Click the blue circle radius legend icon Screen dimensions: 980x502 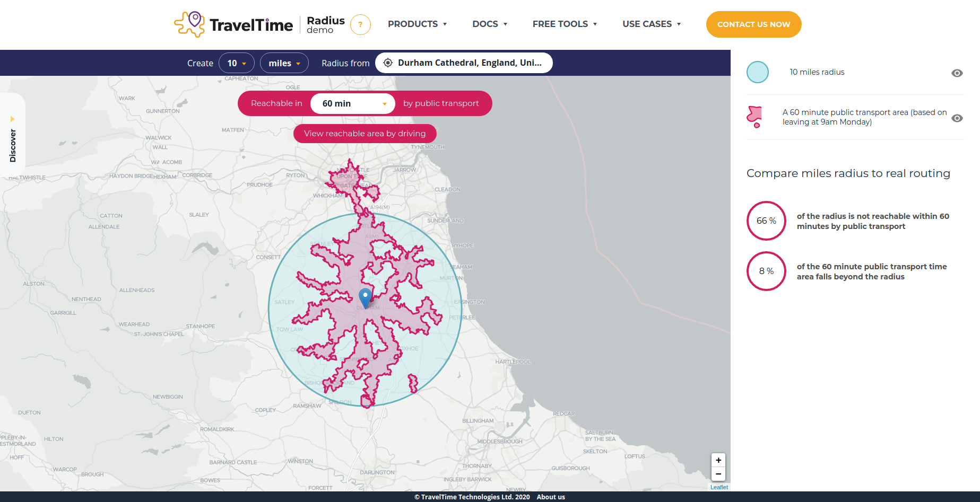(757, 72)
